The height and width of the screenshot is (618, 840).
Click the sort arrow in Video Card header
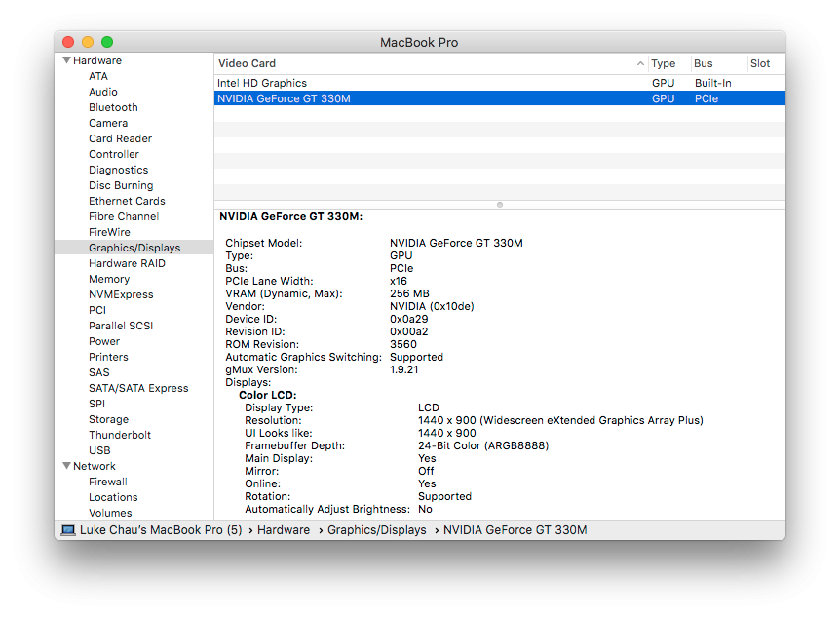click(640, 63)
